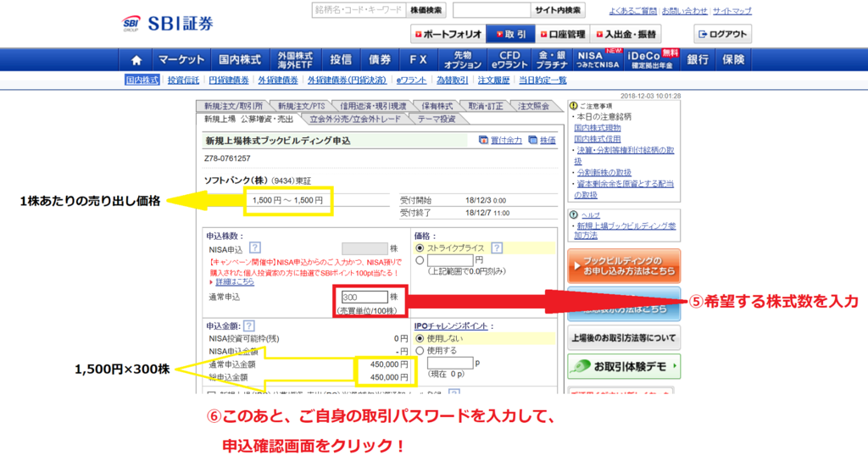Switch to the 注文照会 tab
Viewport: 868px width, 467px height.
point(534,106)
